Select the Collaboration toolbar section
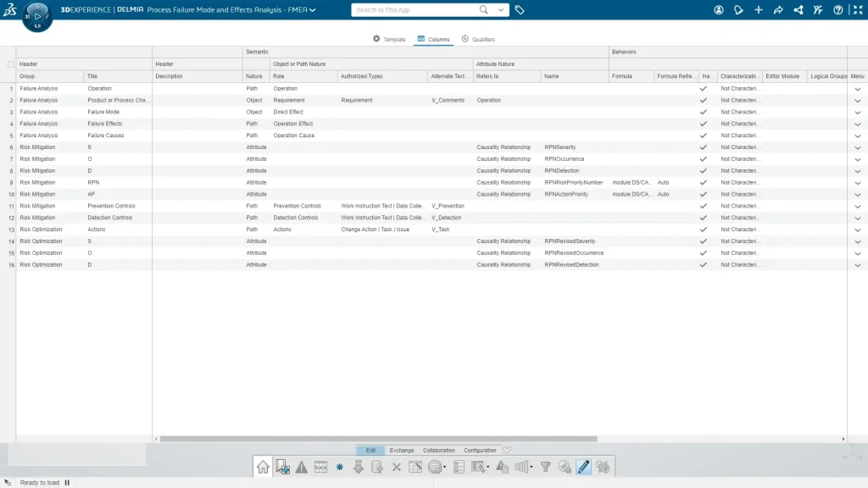 [x=439, y=451]
